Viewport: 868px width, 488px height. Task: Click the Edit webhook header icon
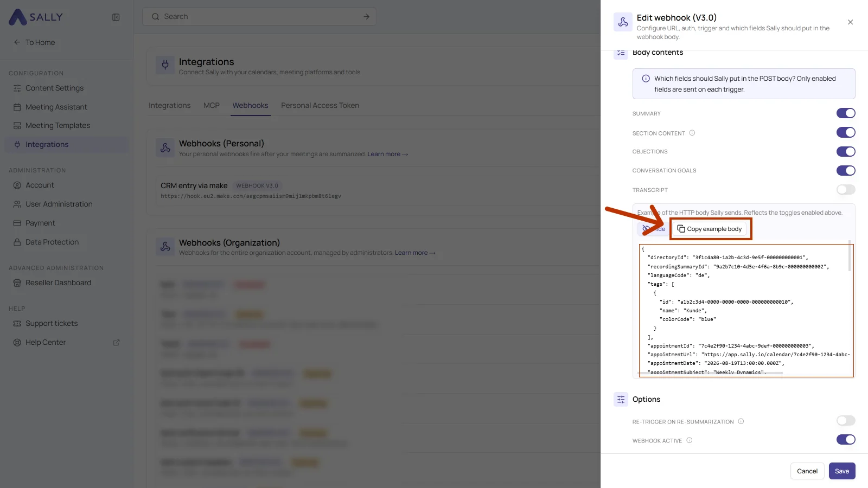(623, 22)
